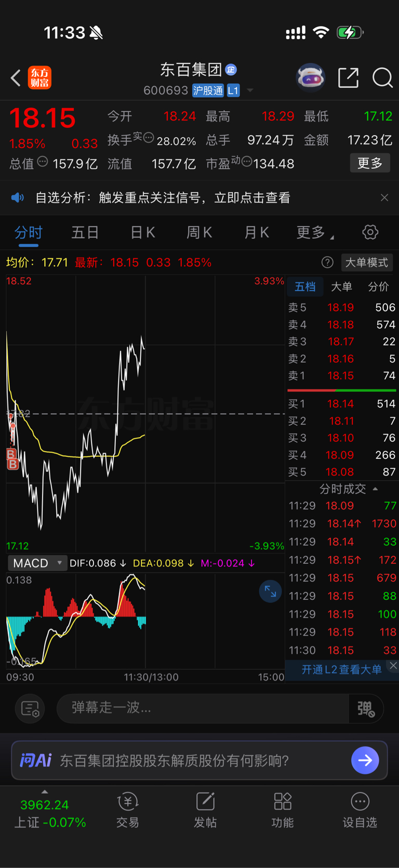399x868 pixels.
Task: Tap the battery status icon
Action: tap(350, 33)
